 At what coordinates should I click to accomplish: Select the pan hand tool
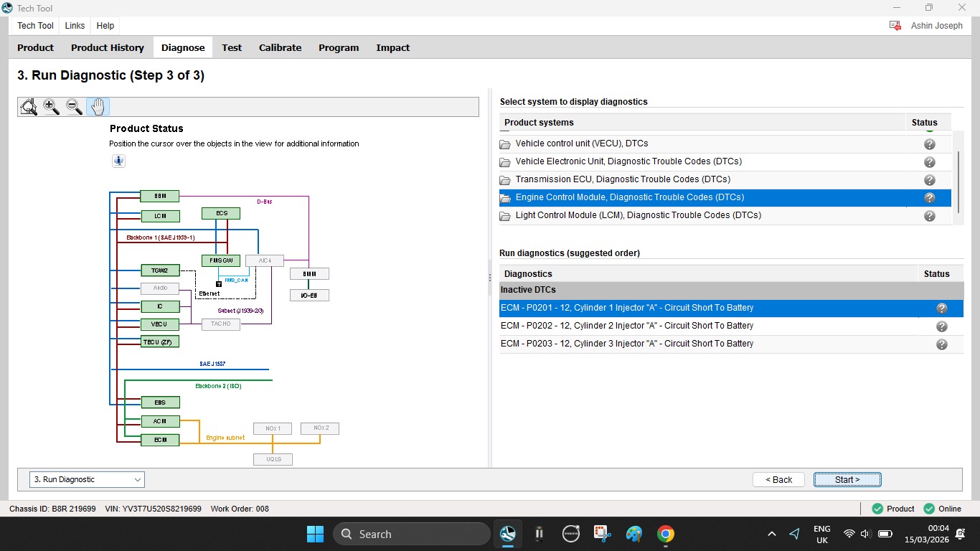[x=98, y=107]
